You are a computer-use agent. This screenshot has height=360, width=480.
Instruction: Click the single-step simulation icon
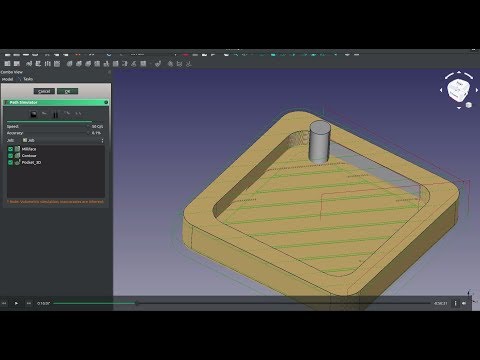(45, 114)
